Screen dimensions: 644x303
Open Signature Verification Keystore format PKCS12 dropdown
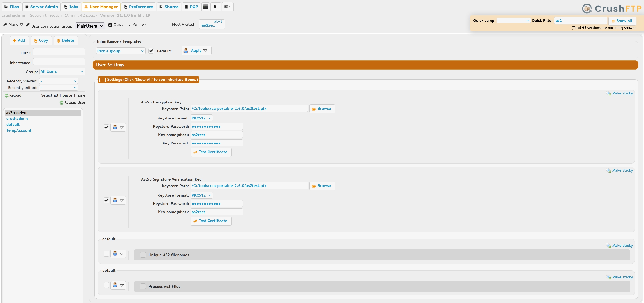pyautogui.click(x=201, y=195)
